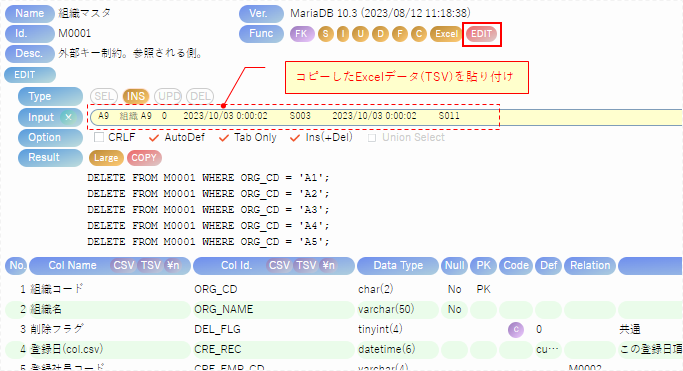Viewport: 683px width, 371px height.
Task: Enable the CRLF checkbox
Action: 99,138
